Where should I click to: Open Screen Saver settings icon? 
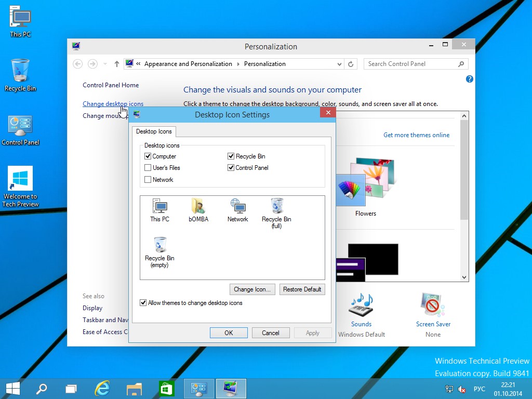(x=433, y=304)
